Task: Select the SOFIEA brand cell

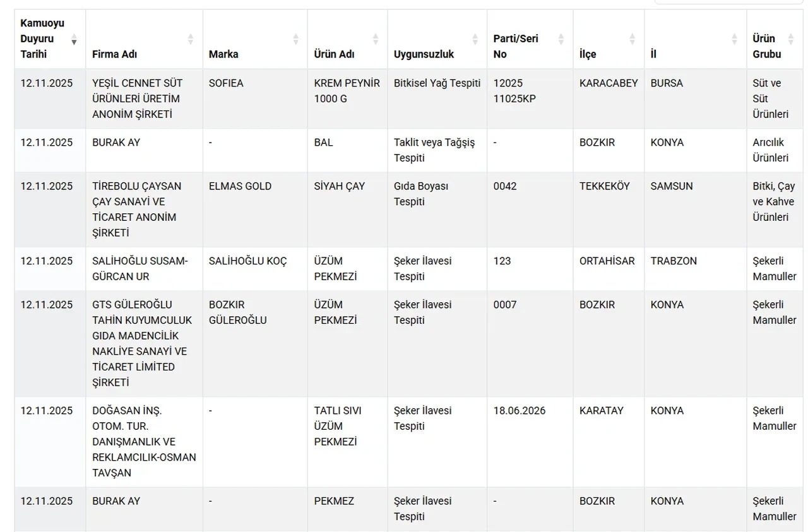Action: pyautogui.click(x=226, y=83)
